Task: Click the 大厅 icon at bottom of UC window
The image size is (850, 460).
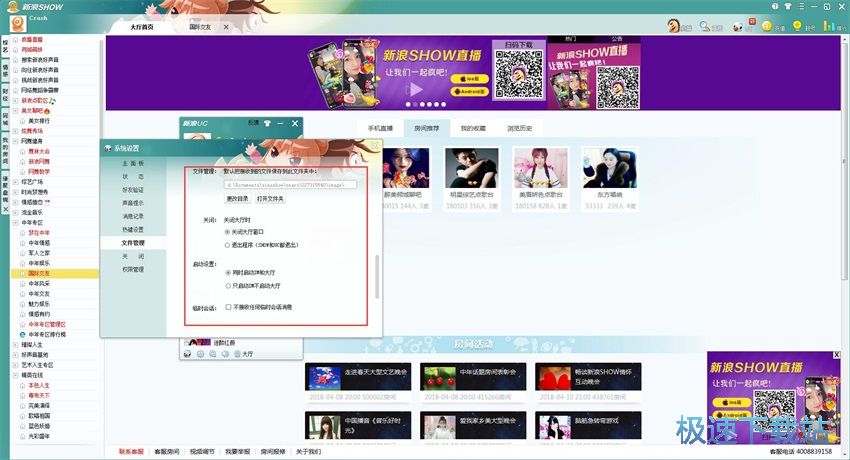Action: tap(237, 354)
